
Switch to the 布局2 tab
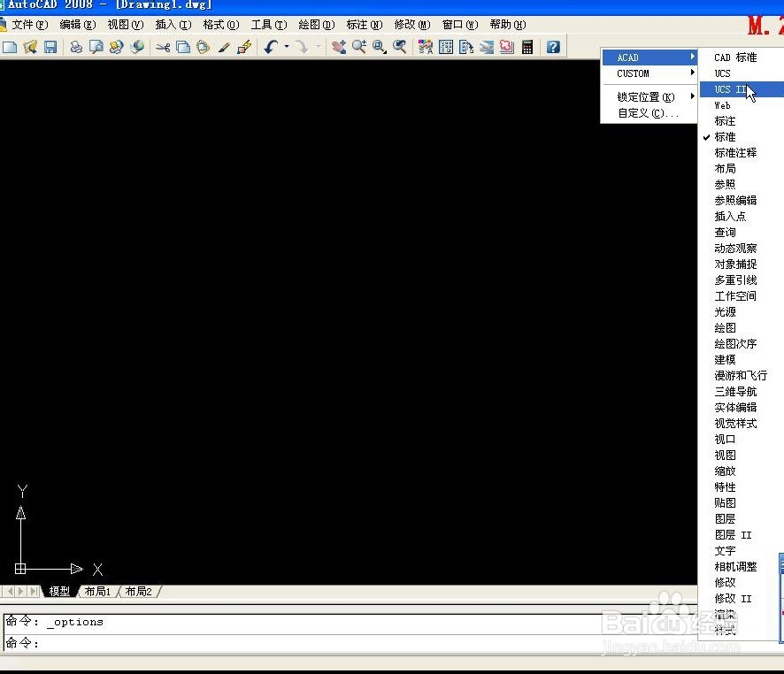[x=139, y=592]
